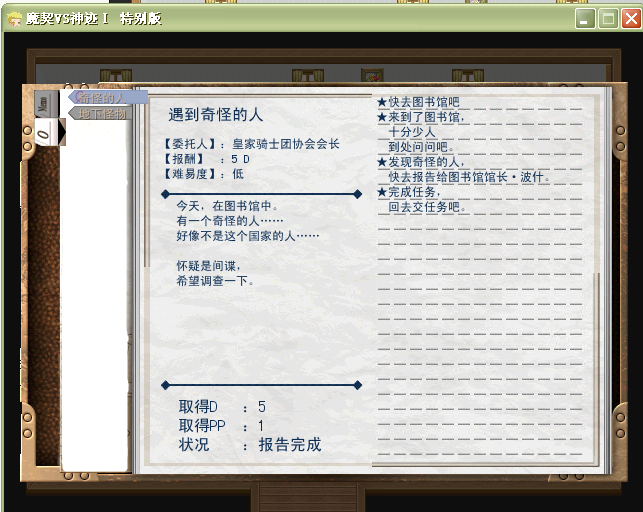Switch to the white 0 page tab
The image size is (643, 512).
47,132
